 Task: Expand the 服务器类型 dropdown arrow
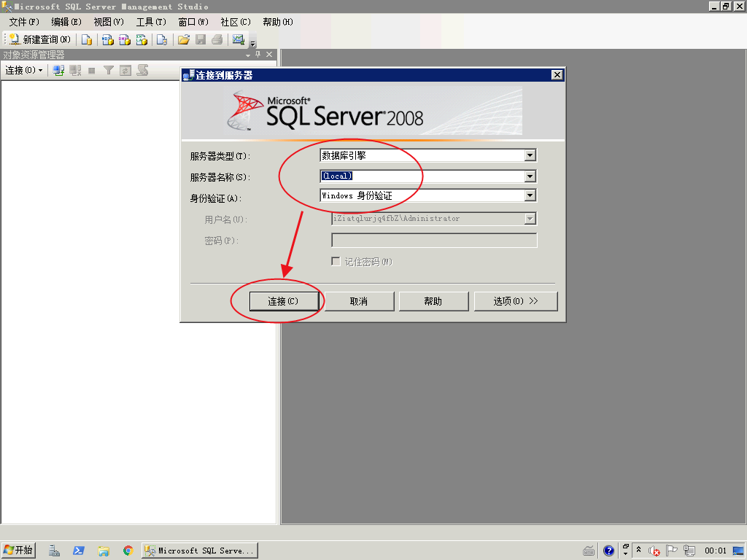point(530,155)
